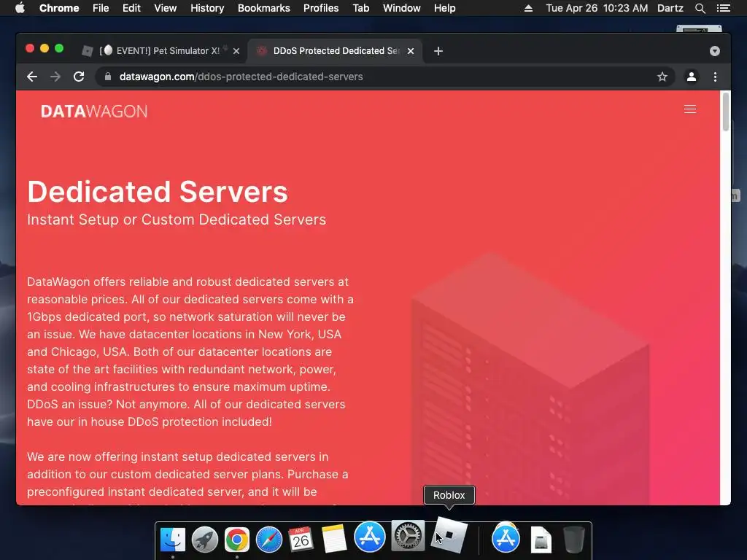Open Notes from the dock
The height and width of the screenshot is (560, 747).
[333, 539]
